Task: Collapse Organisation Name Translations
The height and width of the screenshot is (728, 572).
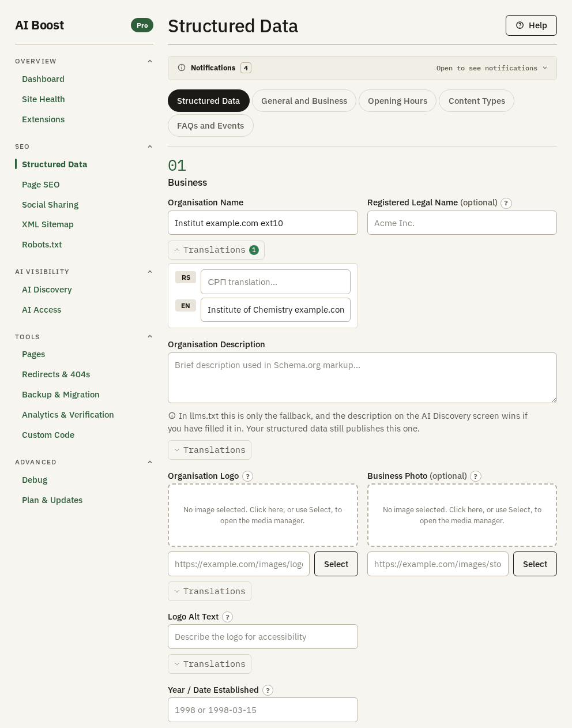Action: pyautogui.click(x=216, y=250)
